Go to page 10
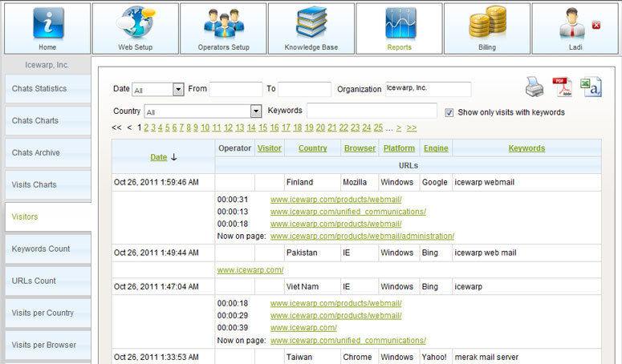This screenshot has width=622, height=364. (205, 127)
